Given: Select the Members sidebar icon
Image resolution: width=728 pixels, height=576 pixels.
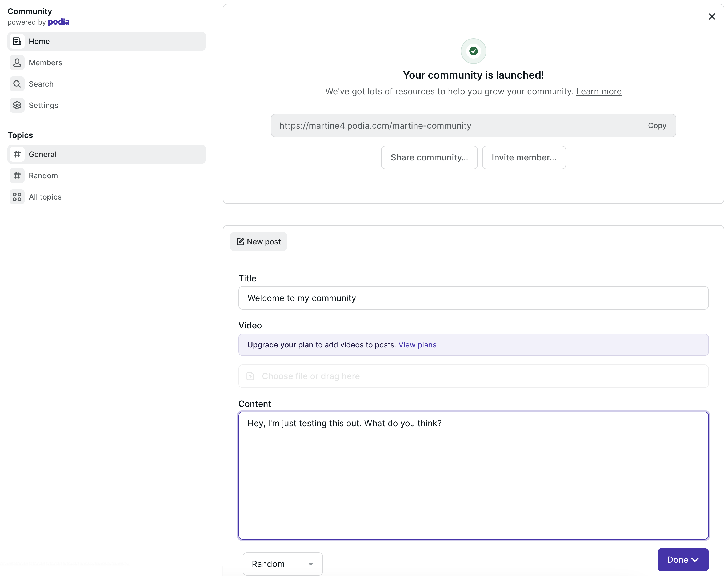Looking at the screenshot, I should click(x=17, y=62).
